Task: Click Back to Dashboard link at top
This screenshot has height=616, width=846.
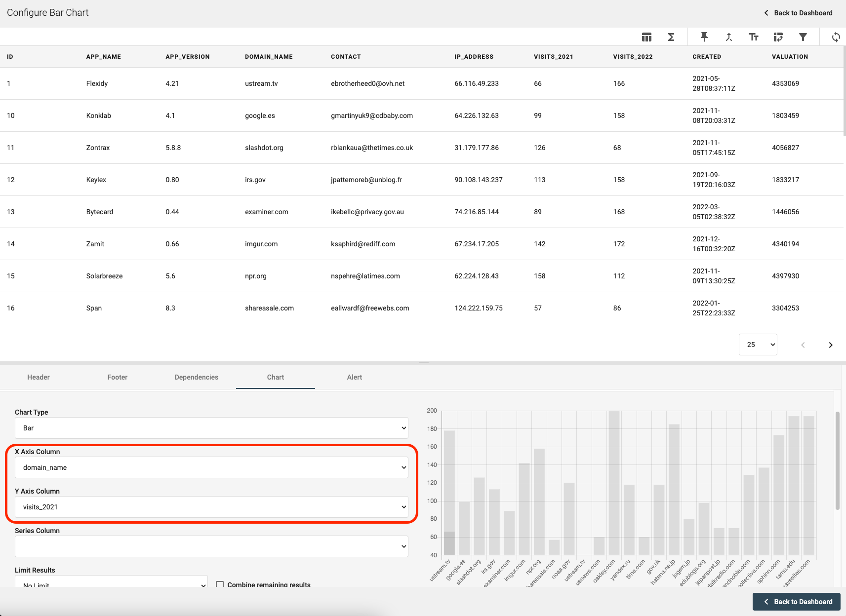Action: 798,13
